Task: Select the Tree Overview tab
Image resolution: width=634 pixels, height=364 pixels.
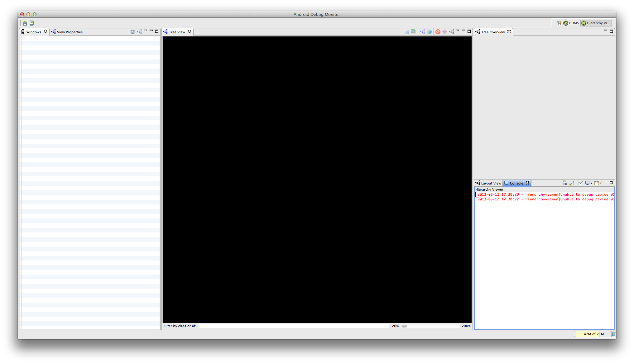Action: [x=493, y=32]
